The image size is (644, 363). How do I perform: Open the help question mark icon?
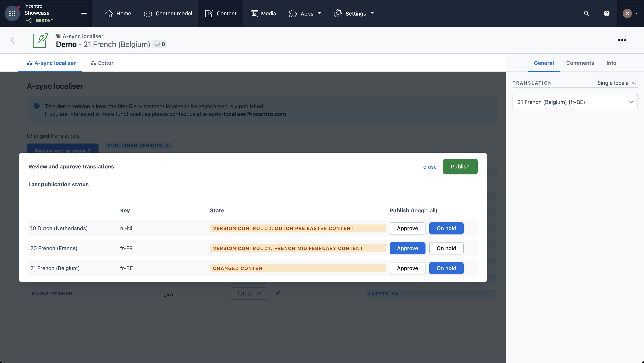[x=606, y=13]
